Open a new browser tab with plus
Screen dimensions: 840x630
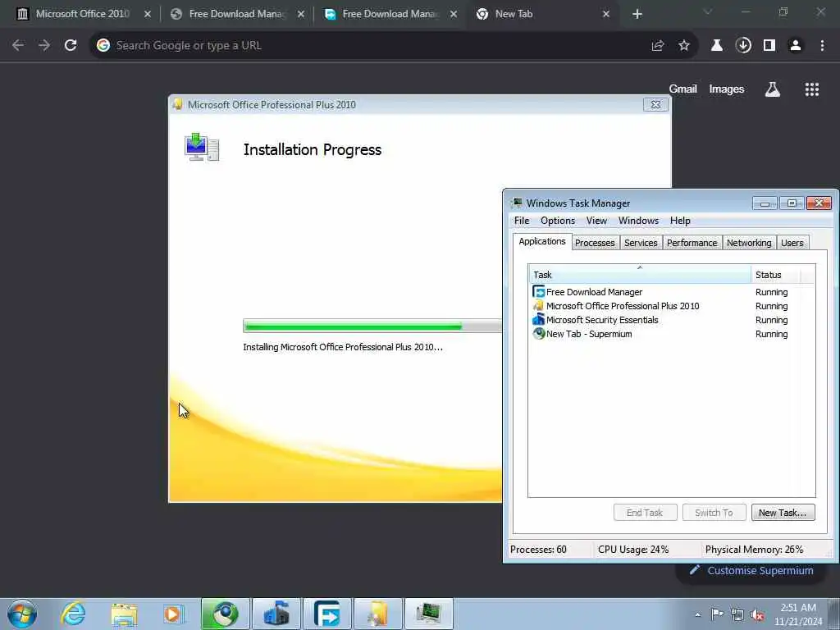tap(637, 14)
